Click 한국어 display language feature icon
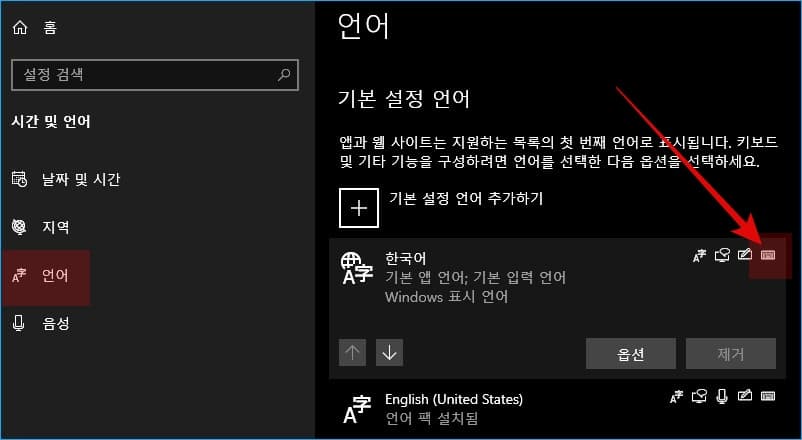 699,255
